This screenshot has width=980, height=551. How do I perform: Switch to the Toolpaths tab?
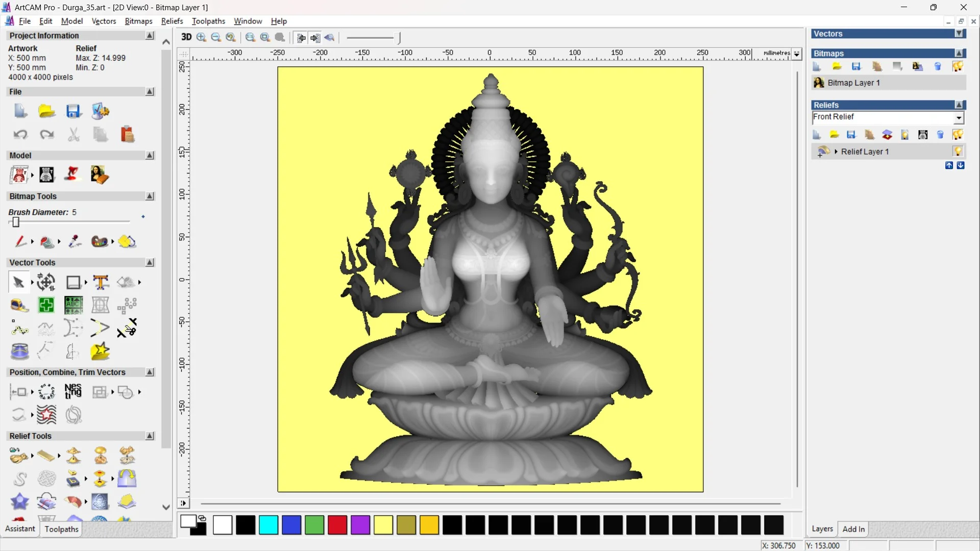61,529
